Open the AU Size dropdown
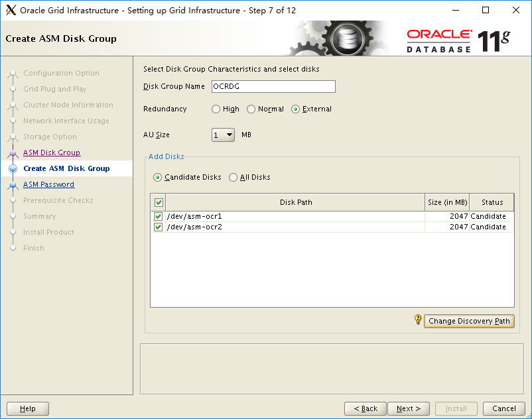532x419 pixels. (223, 135)
